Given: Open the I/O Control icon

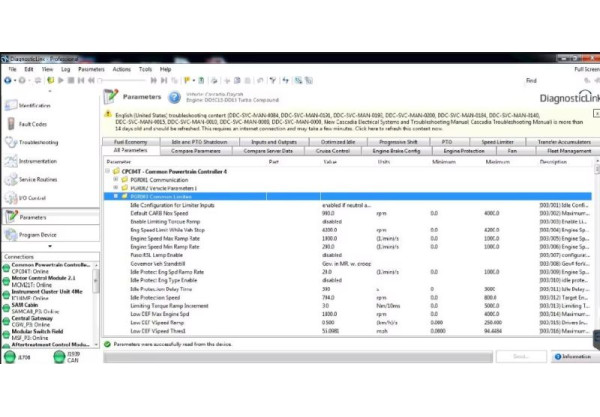Looking at the screenshot, I should click(10, 197).
